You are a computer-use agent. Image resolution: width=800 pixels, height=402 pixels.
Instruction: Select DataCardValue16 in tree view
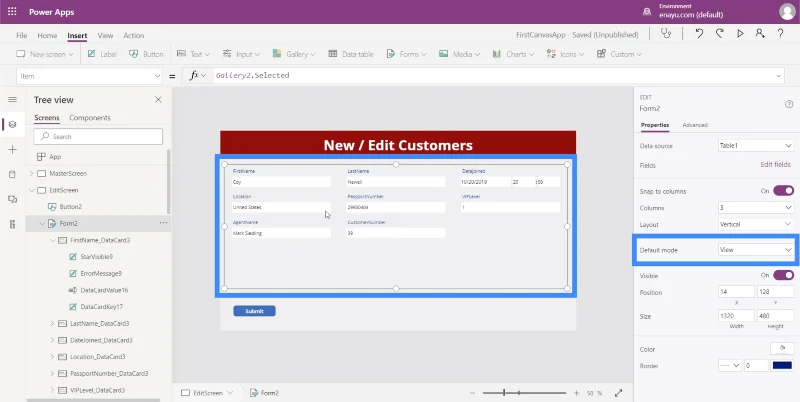coord(104,290)
